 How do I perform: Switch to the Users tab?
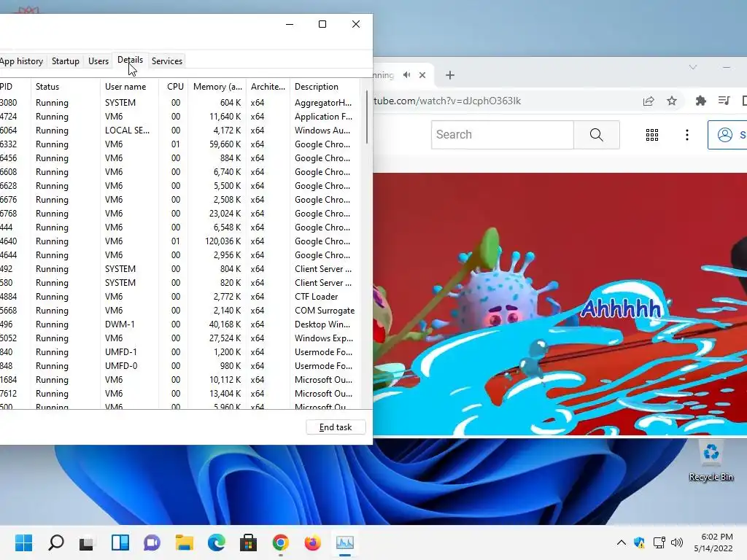click(98, 61)
